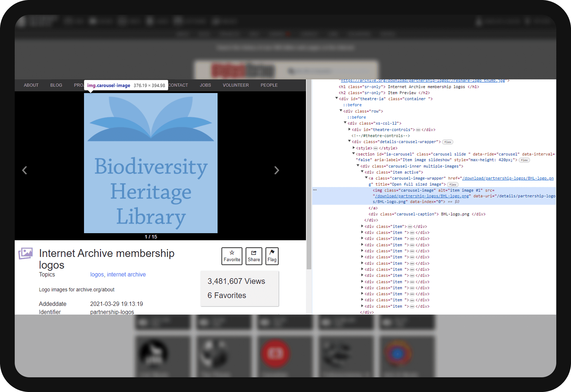Click the Share button
571x392 pixels.
[254, 256]
